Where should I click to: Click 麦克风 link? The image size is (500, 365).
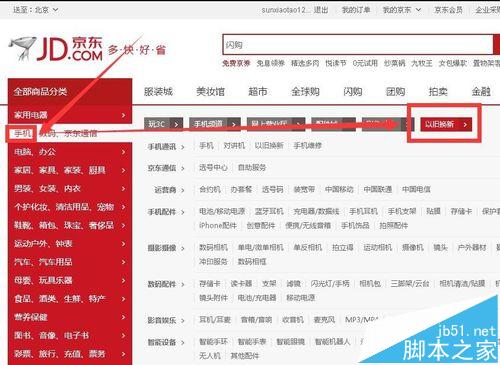(324, 320)
